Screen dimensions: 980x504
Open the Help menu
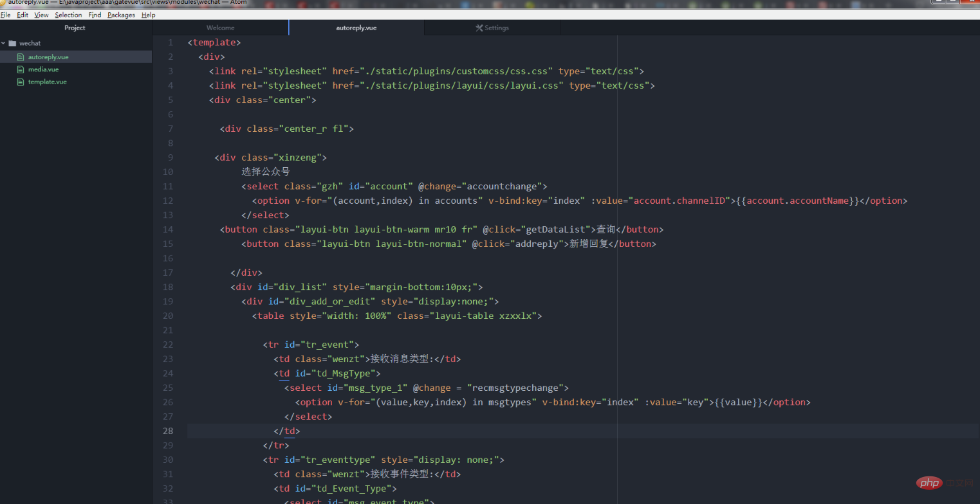[148, 15]
